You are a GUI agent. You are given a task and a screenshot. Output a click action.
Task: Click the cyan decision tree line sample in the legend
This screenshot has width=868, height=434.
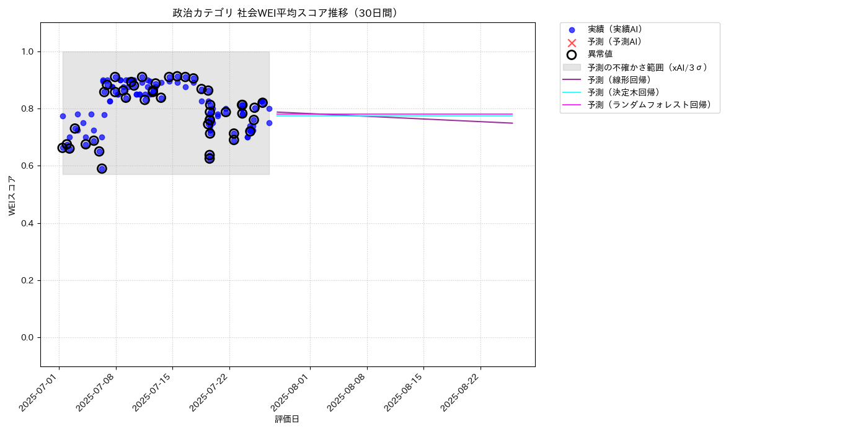click(572, 92)
